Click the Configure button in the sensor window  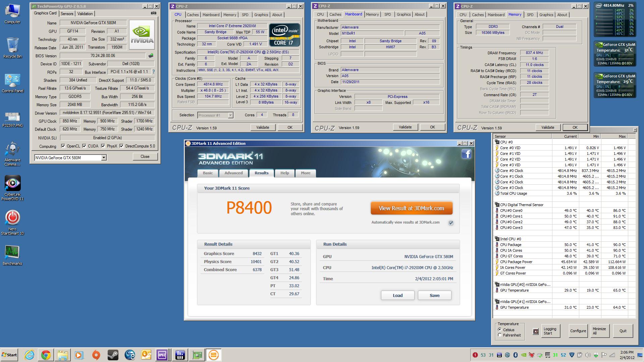pyautogui.click(x=578, y=331)
